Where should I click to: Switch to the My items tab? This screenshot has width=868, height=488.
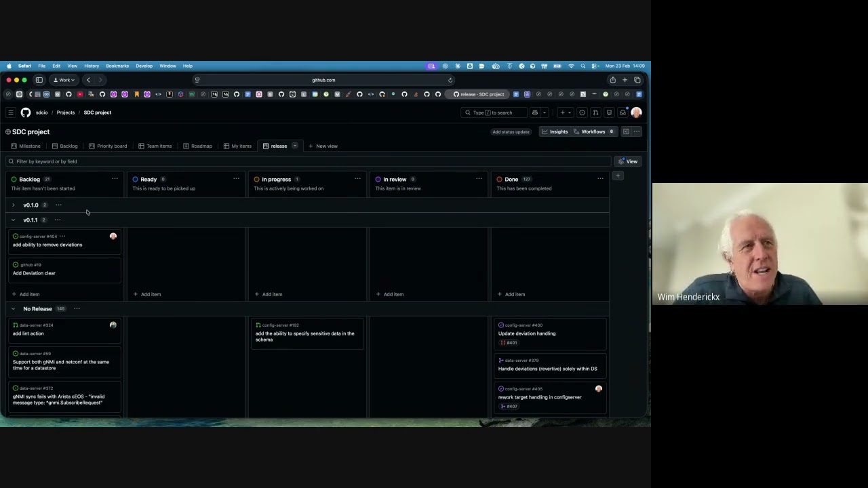[238, 146]
